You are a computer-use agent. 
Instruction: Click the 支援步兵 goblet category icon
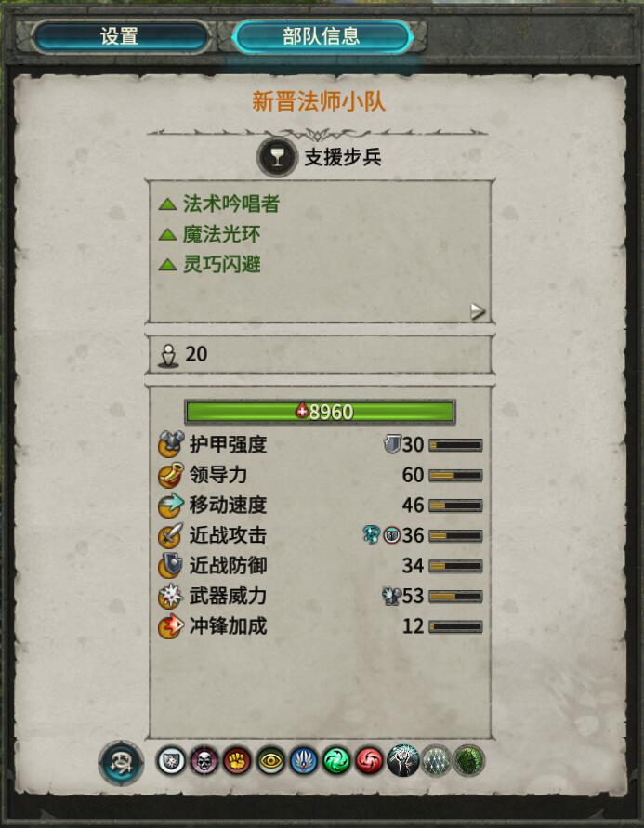tap(277, 157)
